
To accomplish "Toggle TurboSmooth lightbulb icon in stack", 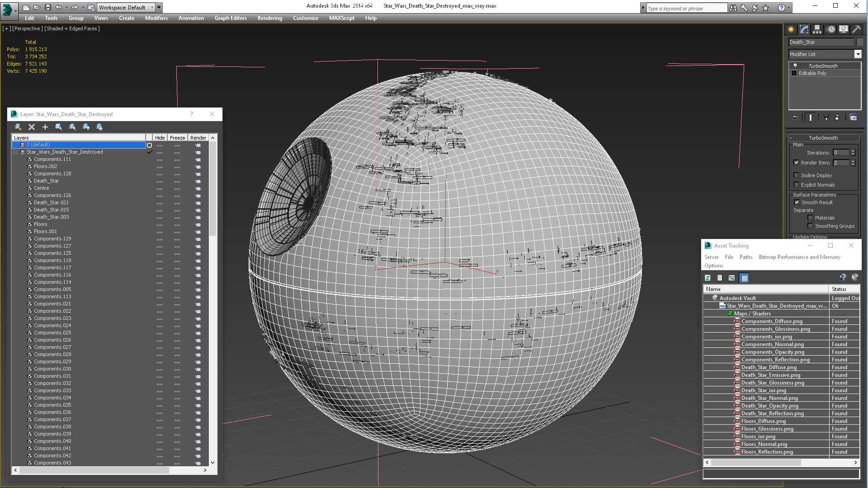I will pos(795,66).
